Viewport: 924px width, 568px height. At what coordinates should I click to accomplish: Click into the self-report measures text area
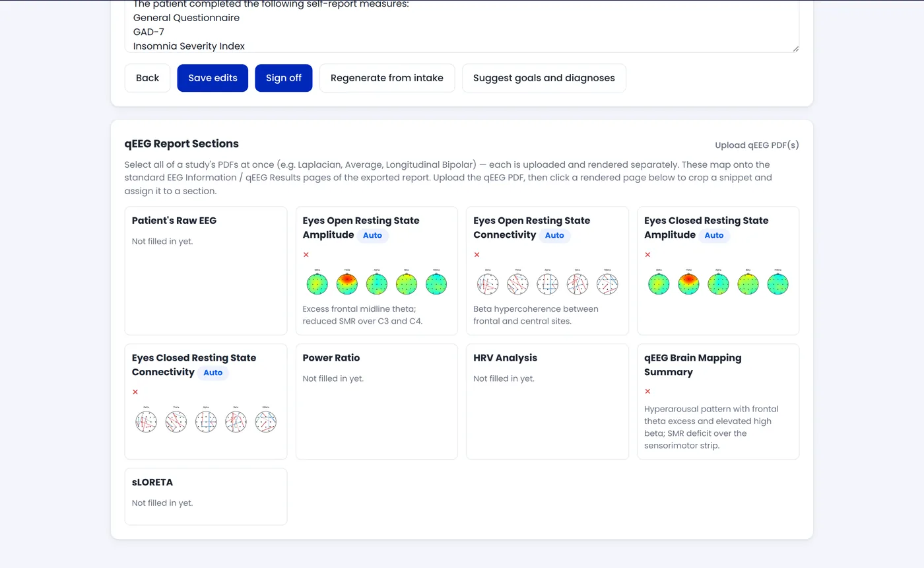(462, 25)
